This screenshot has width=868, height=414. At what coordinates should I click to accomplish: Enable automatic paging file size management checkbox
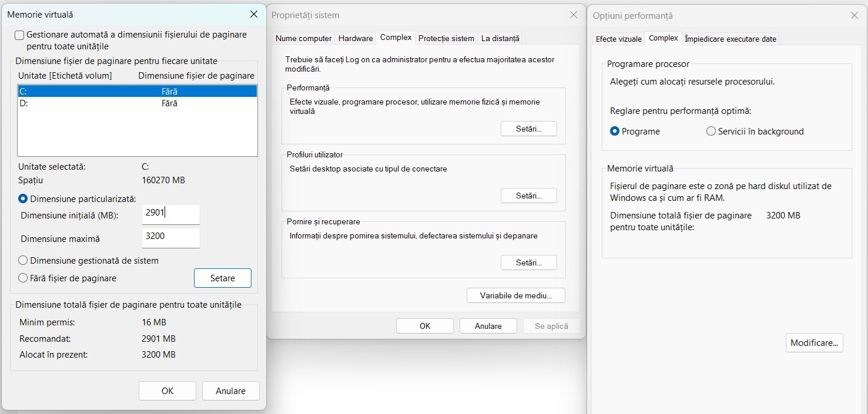pos(19,35)
